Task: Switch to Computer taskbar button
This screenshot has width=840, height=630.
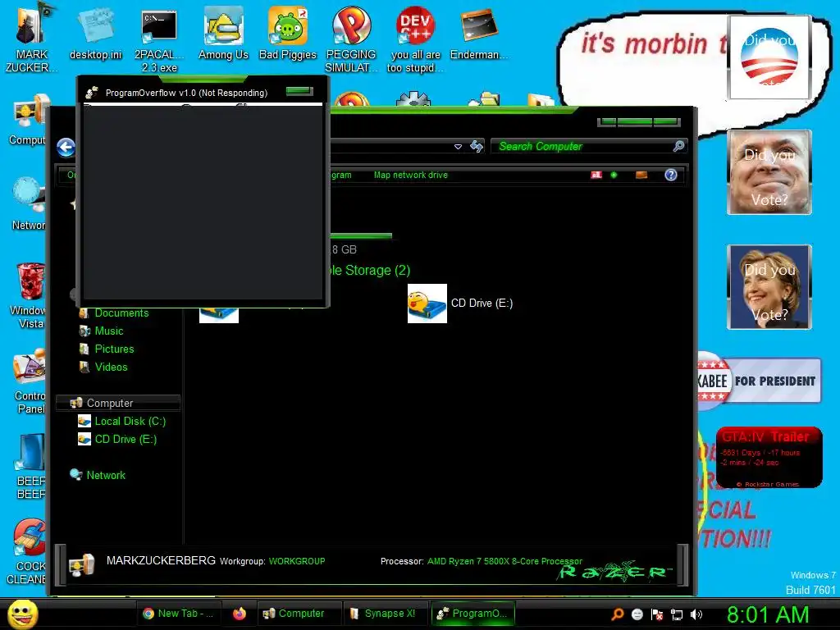Action: (x=299, y=614)
